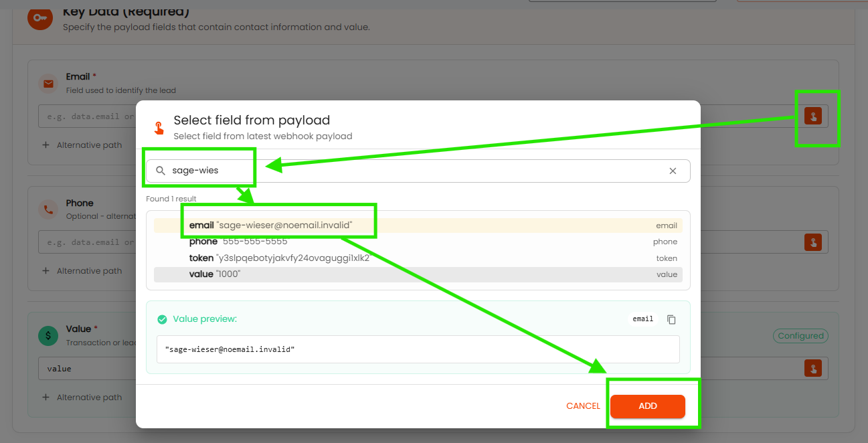The height and width of the screenshot is (443, 868).
Task: Add Alternative path under Email
Action: point(82,145)
